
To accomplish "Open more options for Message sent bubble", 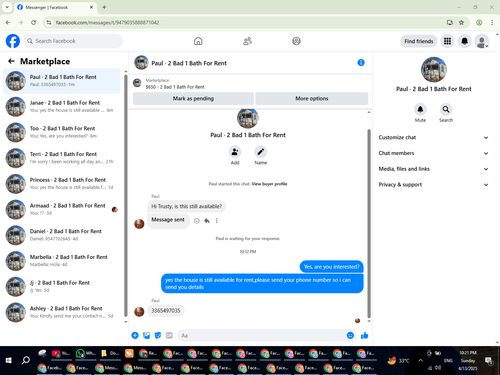I will click(217, 221).
